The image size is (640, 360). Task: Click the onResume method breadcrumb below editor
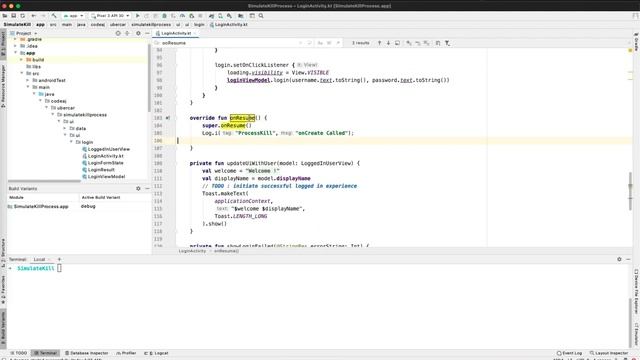coord(226,251)
